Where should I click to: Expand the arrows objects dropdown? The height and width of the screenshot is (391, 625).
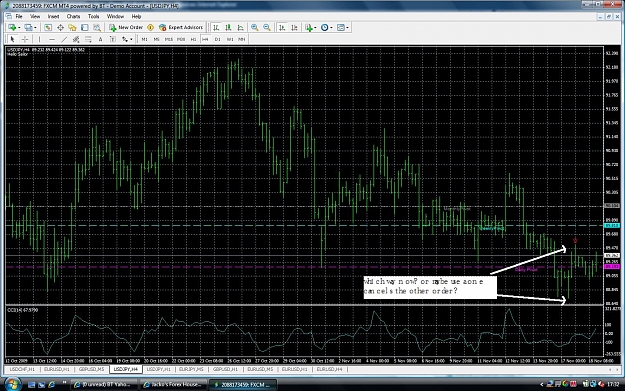pyautogui.click(x=131, y=39)
